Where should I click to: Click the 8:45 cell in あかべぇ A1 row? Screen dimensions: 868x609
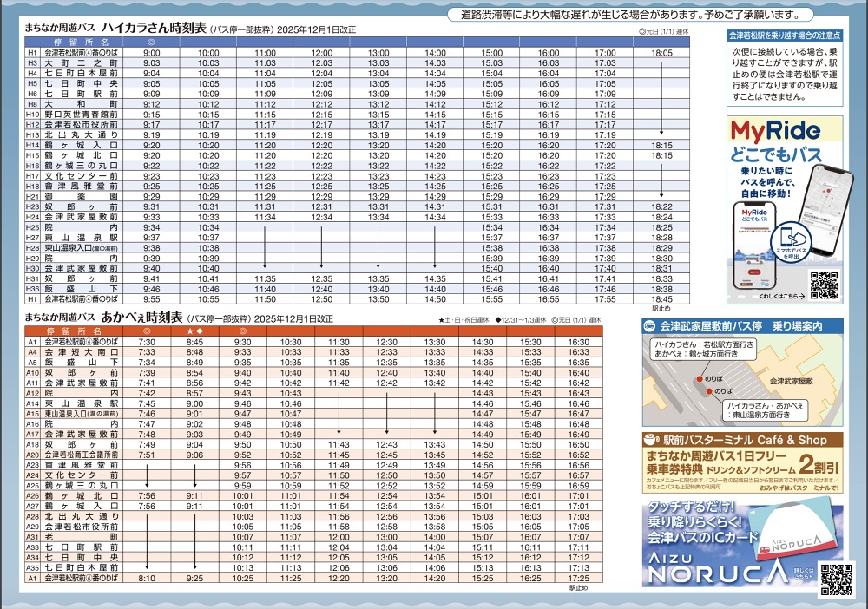(x=194, y=342)
